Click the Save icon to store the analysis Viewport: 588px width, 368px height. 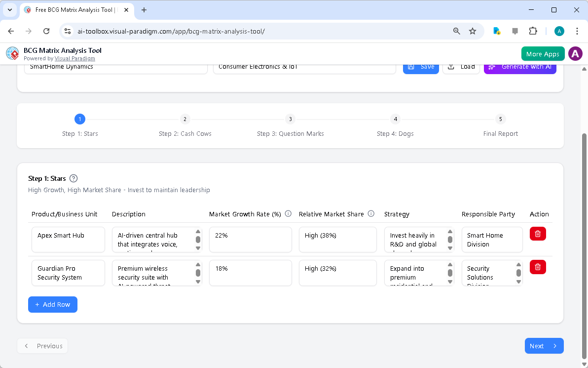412,66
